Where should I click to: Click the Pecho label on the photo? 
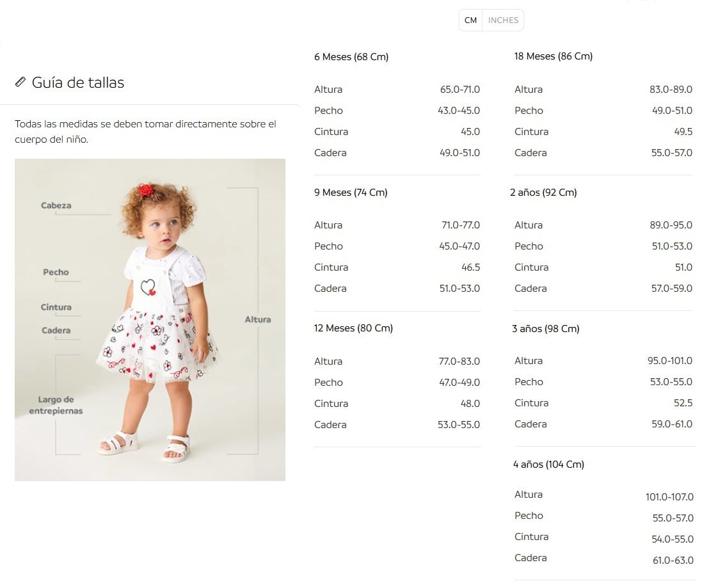(56, 272)
